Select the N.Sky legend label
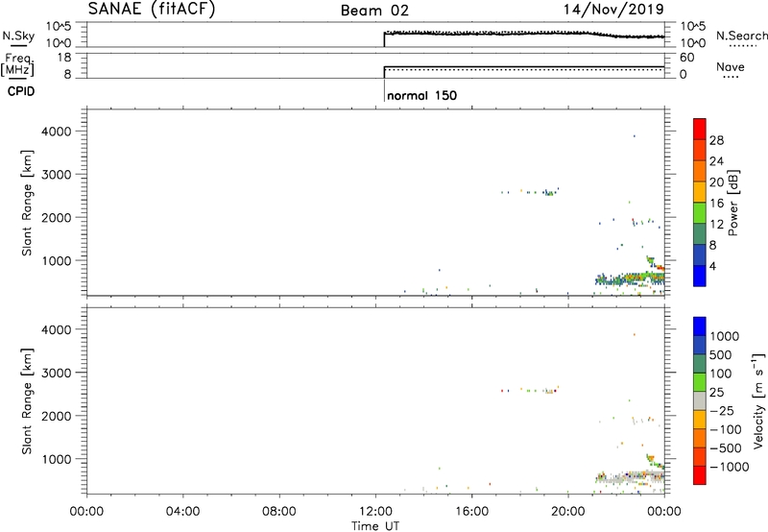Screen dimensions: 768x532 point(18,36)
